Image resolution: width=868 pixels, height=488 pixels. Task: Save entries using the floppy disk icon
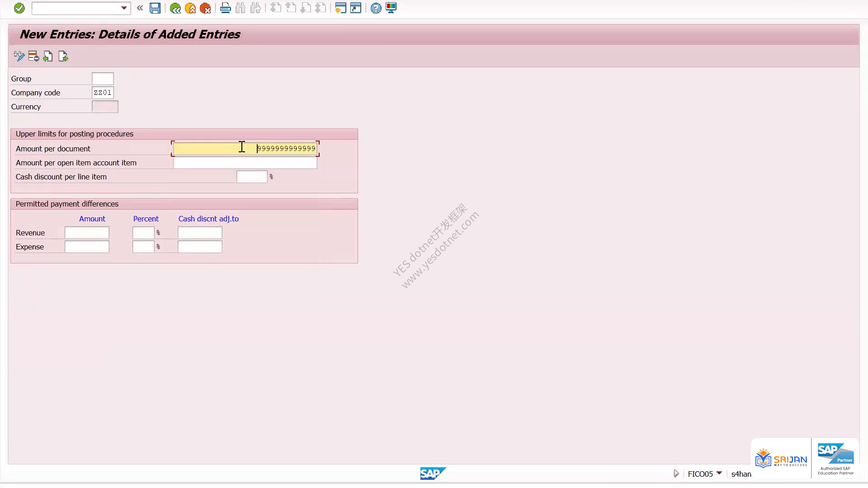[x=155, y=8]
